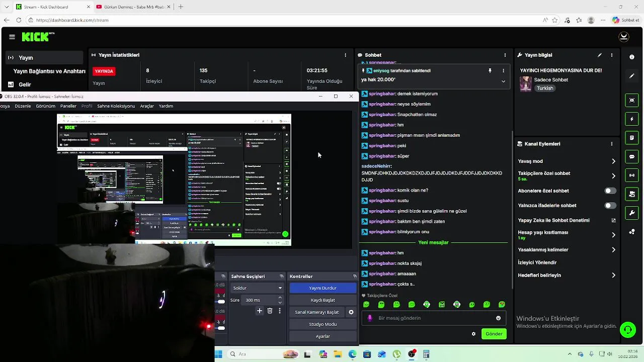Open the OBS Araçlar menu
Screen dimensions: 644x362
147,106
